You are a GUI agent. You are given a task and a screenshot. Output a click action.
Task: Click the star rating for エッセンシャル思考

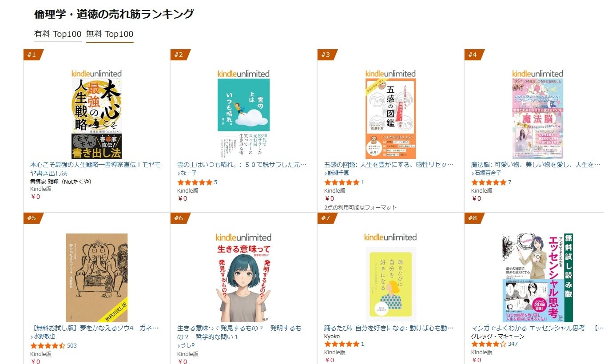[x=489, y=344]
